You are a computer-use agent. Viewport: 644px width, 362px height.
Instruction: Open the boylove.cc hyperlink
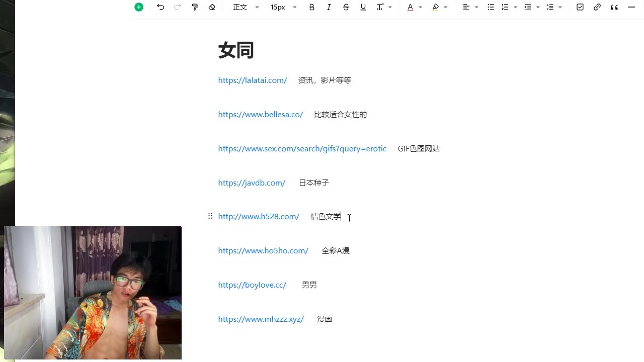tap(252, 285)
